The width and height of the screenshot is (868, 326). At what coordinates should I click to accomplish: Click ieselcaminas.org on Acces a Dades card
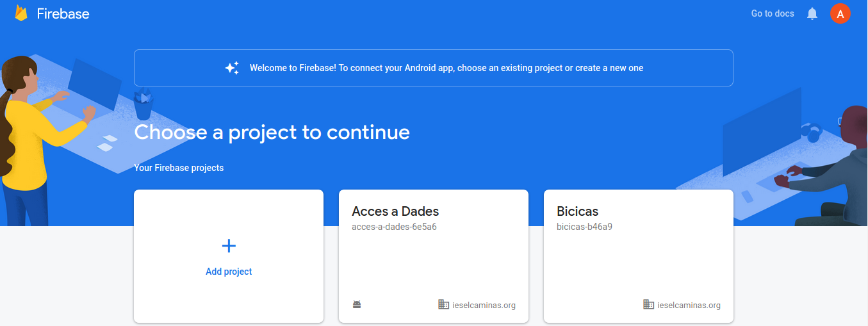pos(484,306)
